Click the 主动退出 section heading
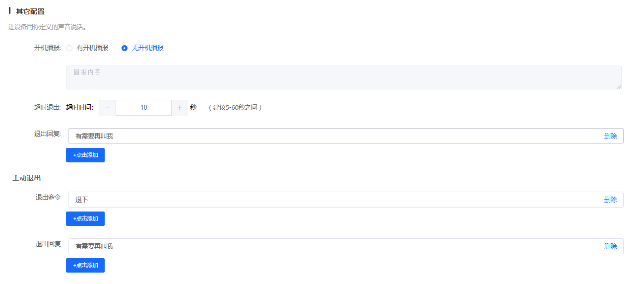Screen dimensions: 644x284 (27, 178)
